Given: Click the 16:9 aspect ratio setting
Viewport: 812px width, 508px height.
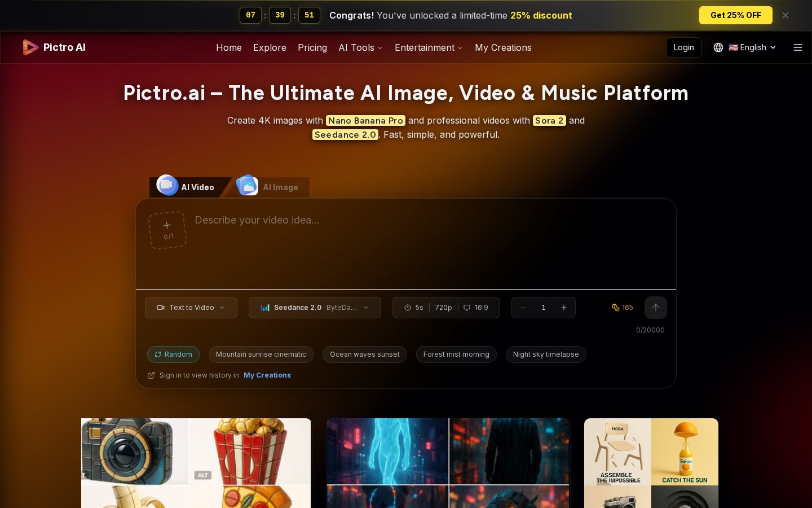Looking at the screenshot, I should [x=476, y=308].
